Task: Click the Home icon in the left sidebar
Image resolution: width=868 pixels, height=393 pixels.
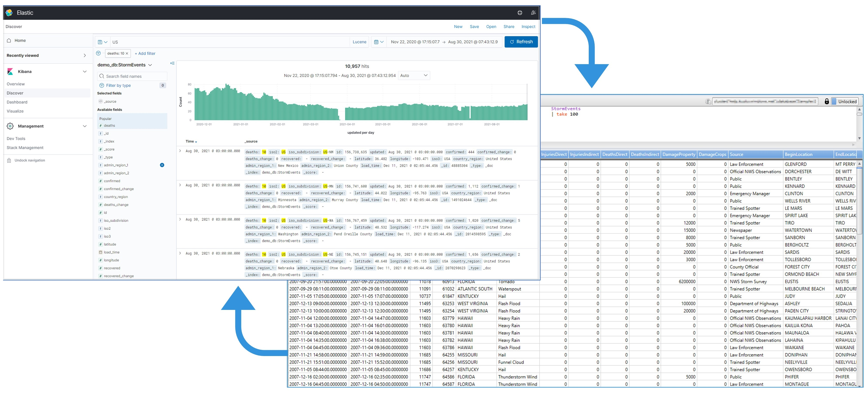Action: pyautogui.click(x=9, y=40)
